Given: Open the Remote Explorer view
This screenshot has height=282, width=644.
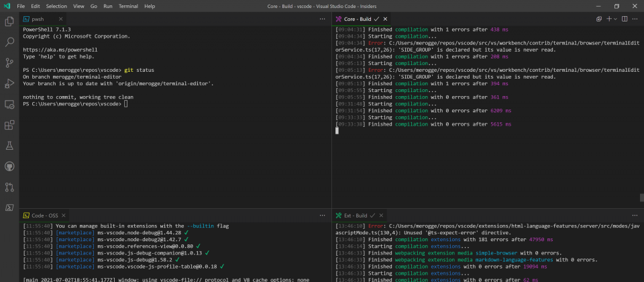Looking at the screenshot, I should [9, 105].
